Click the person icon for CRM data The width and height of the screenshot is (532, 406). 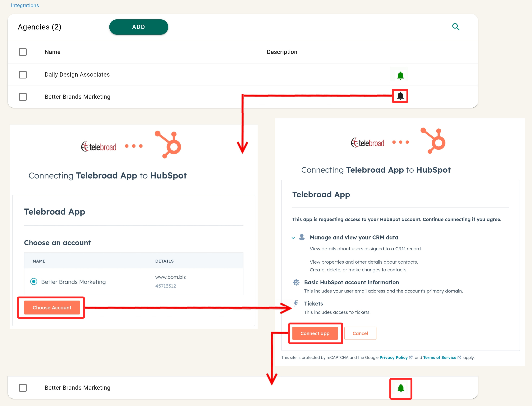click(x=302, y=237)
